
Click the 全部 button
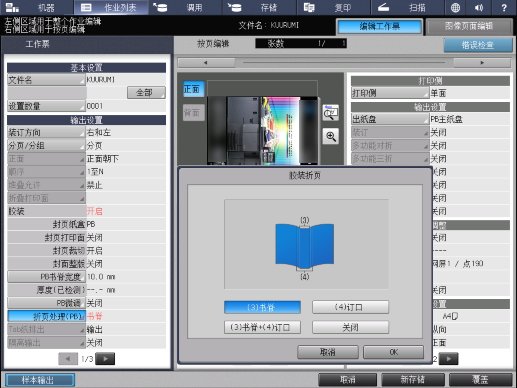[x=146, y=92]
